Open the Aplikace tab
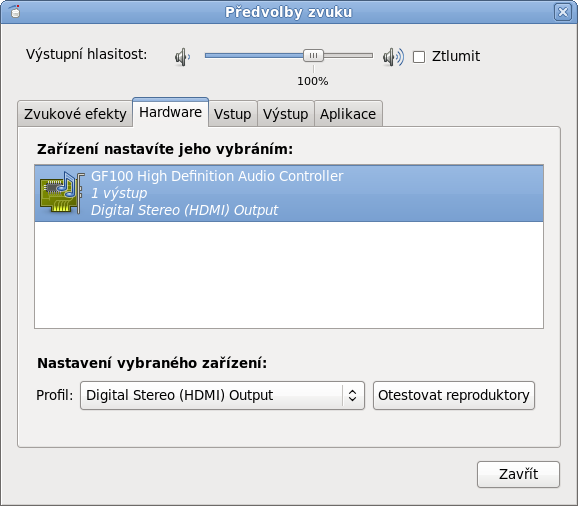The image size is (578, 506). coord(348,114)
